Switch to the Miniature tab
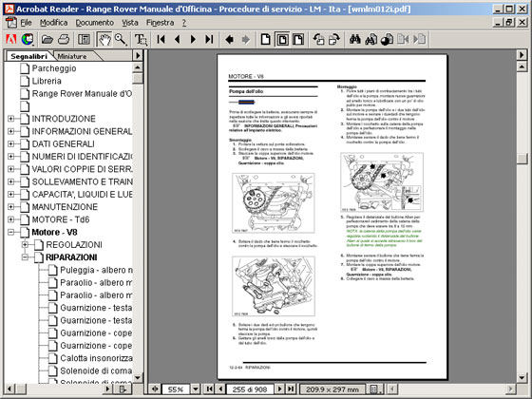Screen dimensions: 532x399 pyautogui.click(x=72, y=56)
